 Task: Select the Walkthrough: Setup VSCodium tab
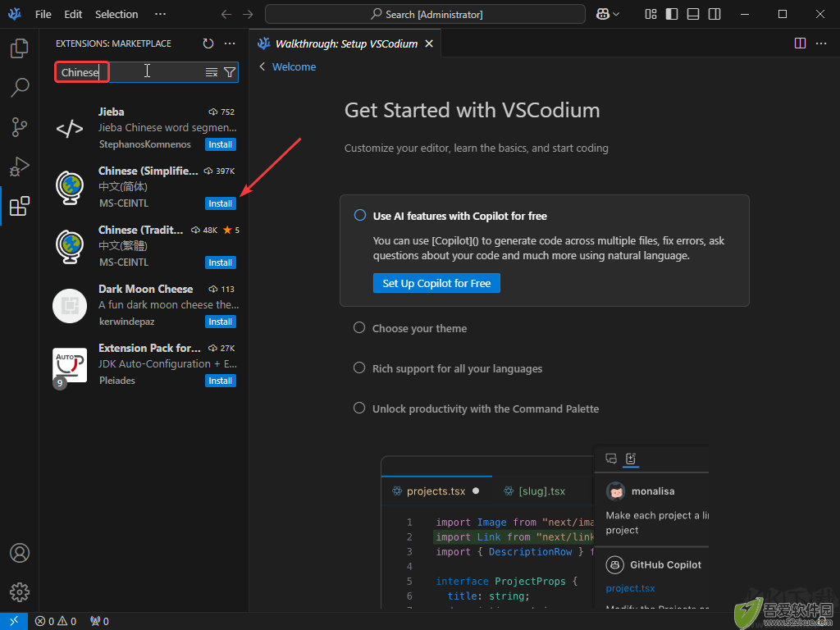point(345,43)
